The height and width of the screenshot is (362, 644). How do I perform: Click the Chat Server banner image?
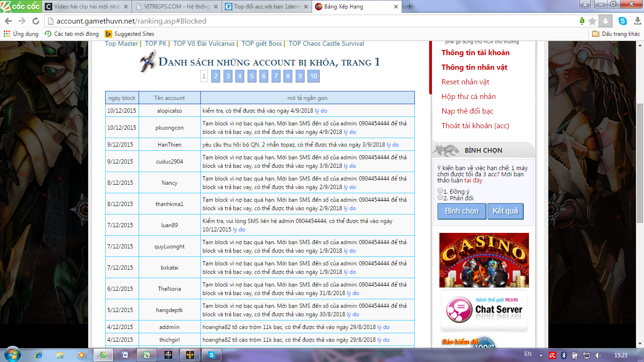click(x=484, y=311)
